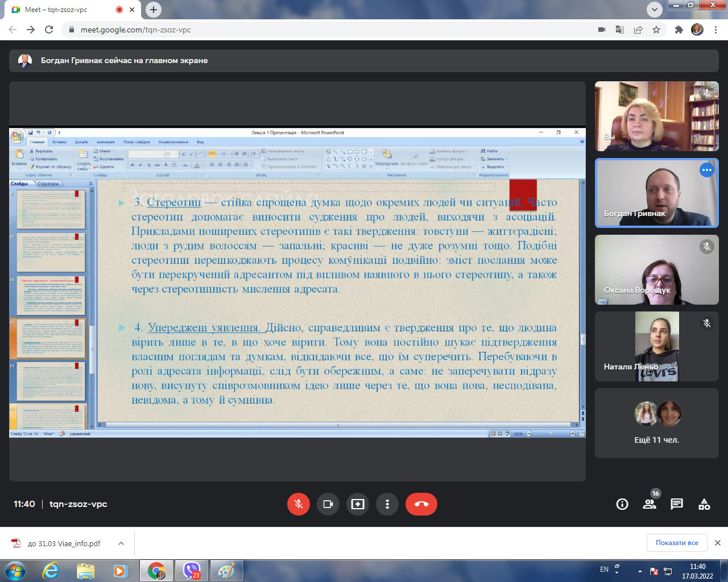Show the participants list panel

(650, 504)
